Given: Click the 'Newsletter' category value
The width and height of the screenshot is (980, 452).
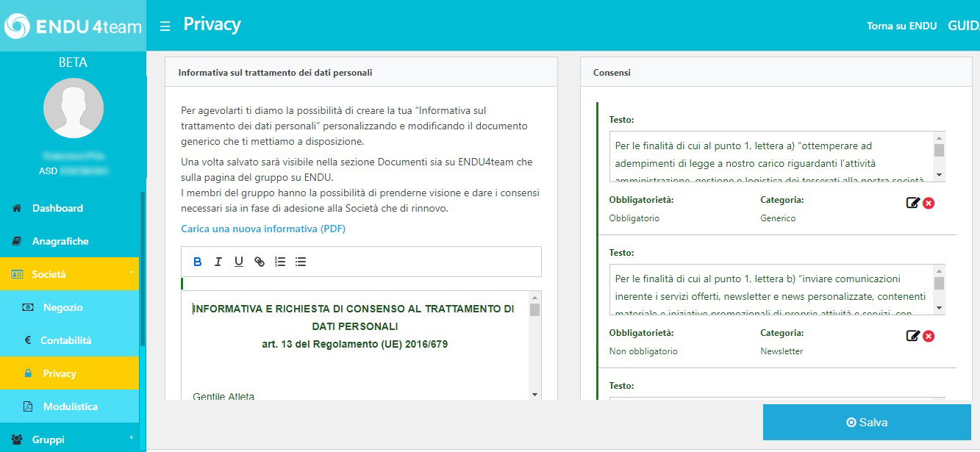Looking at the screenshot, I should (x=782, y=351).
